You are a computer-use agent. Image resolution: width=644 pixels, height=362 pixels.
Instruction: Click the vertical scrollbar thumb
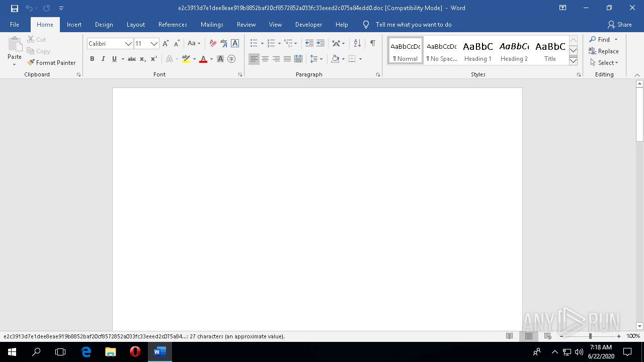[x=640, y=115]
